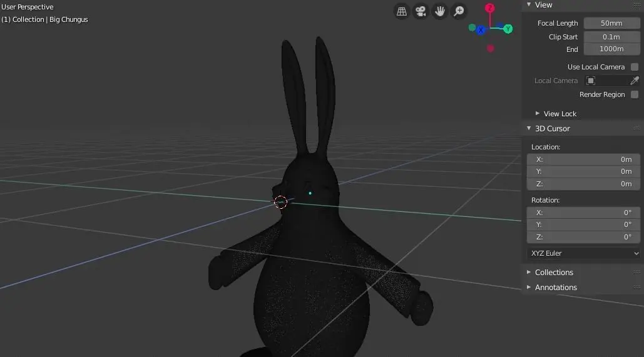
Task: Click the Focal Length 50mm field
Action: [611, 23]
